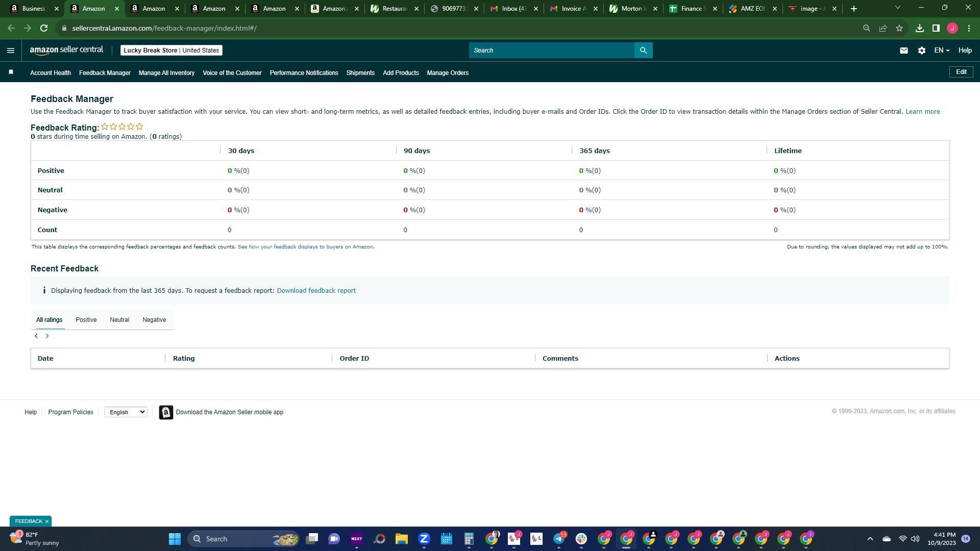Open the Lucky Break Store account switcher
Screen dimensions: 980x551
coord(171,51)
